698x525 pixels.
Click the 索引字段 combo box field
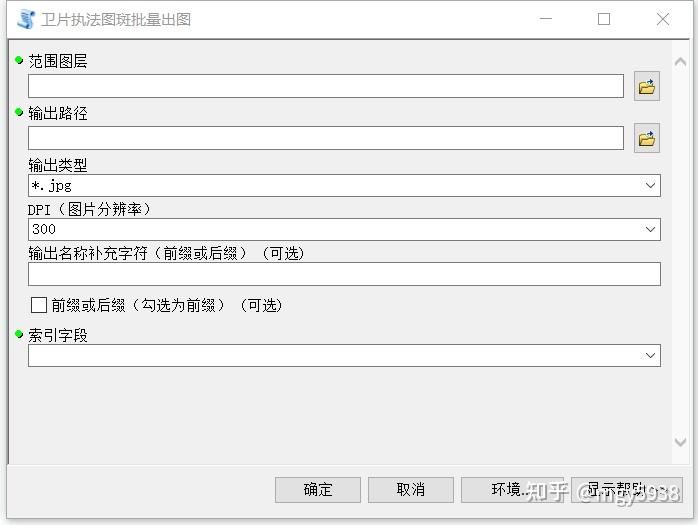click(x=344, y=355)
